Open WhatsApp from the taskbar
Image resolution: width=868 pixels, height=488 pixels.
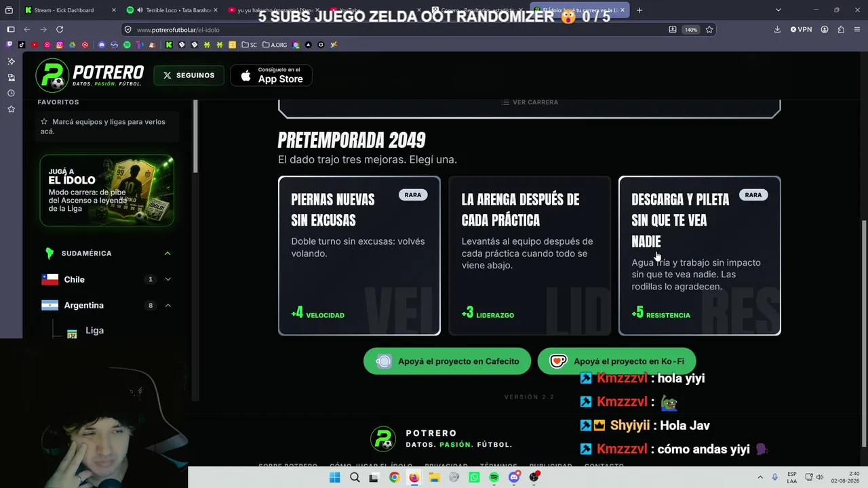pos(474,477)
